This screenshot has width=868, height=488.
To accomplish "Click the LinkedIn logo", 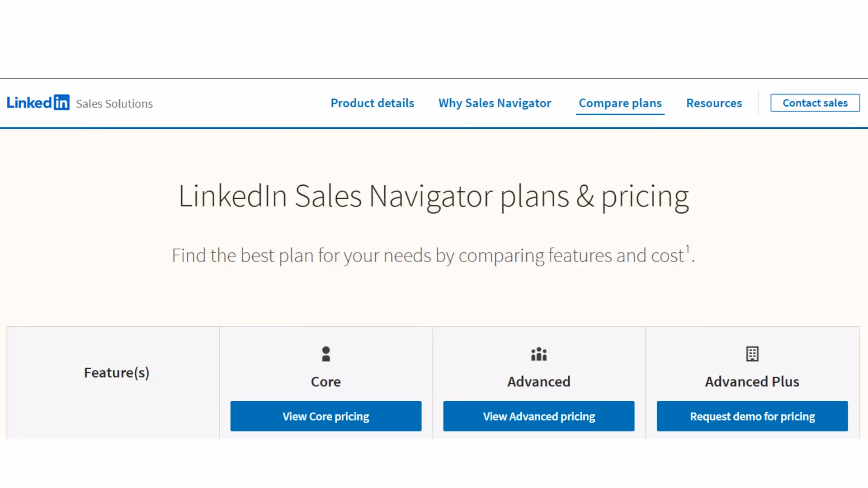I will tap(38, 103).
